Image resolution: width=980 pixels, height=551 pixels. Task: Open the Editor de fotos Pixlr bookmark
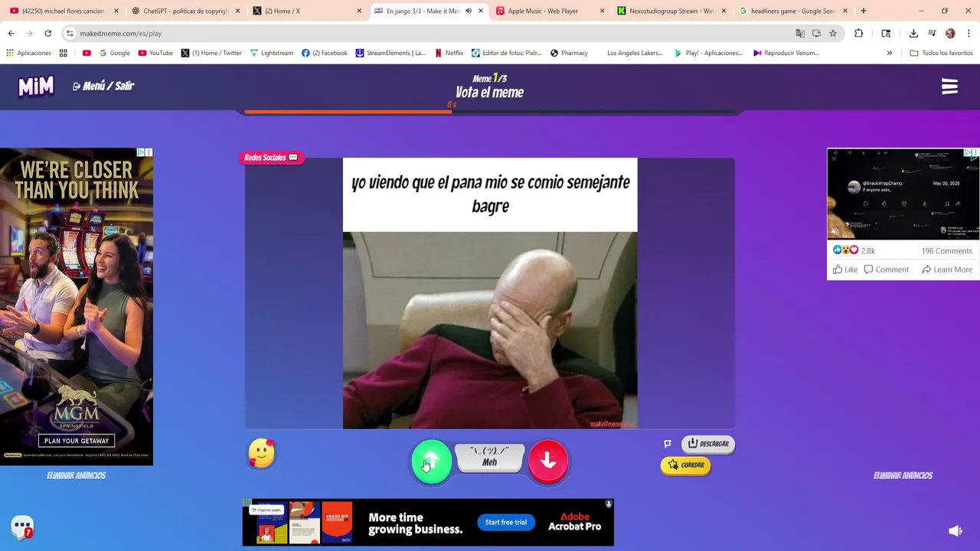click(x=506, y=53)
